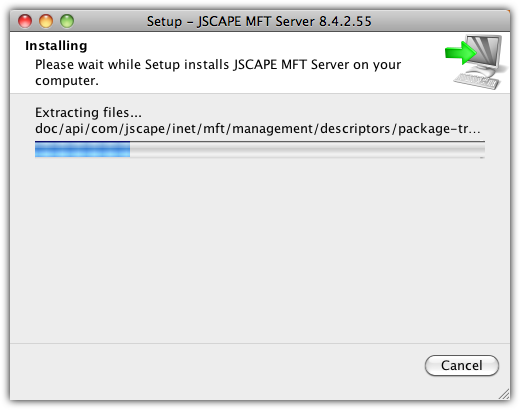Zoom the window using the green button
The height and width of the screenshot is (410, 520).
pyautogui.click(x=67, y=21)
